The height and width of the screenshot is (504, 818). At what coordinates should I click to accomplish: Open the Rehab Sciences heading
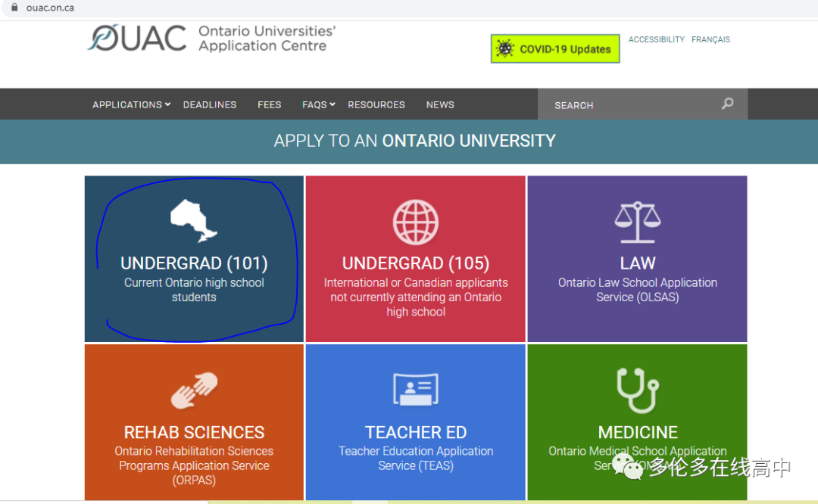[194, 432]
